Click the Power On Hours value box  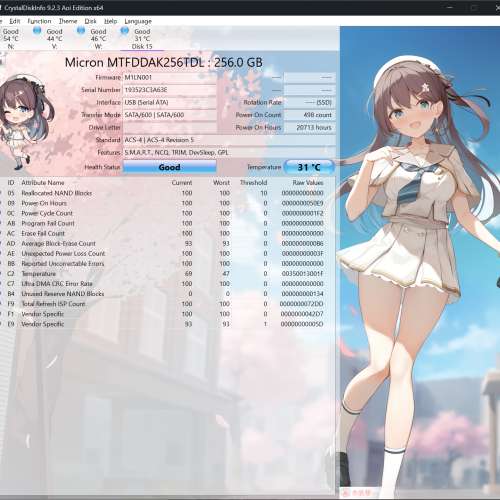(x=310, y=128)
